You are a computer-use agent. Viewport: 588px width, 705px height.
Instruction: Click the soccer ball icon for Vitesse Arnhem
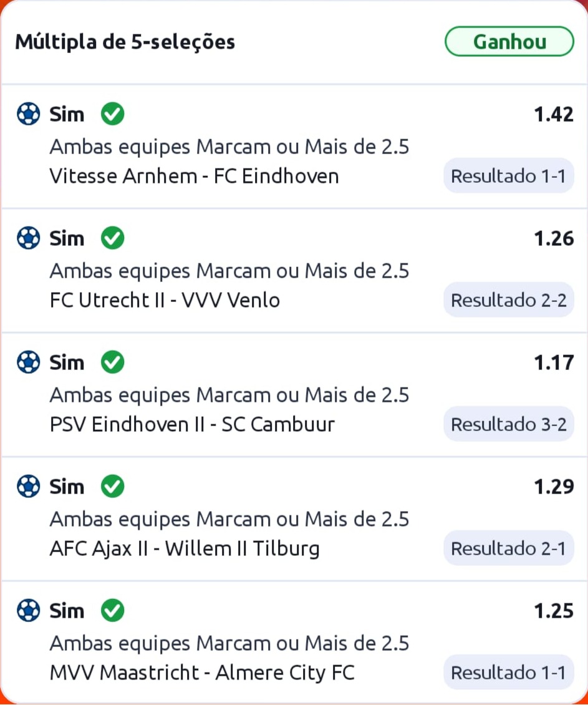pyautogui.click(x=28, y=114)
